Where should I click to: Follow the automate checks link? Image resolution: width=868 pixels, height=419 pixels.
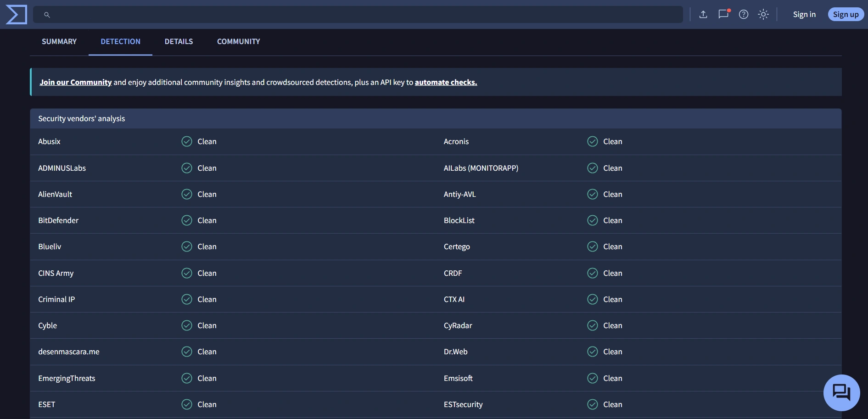[446, 82]
